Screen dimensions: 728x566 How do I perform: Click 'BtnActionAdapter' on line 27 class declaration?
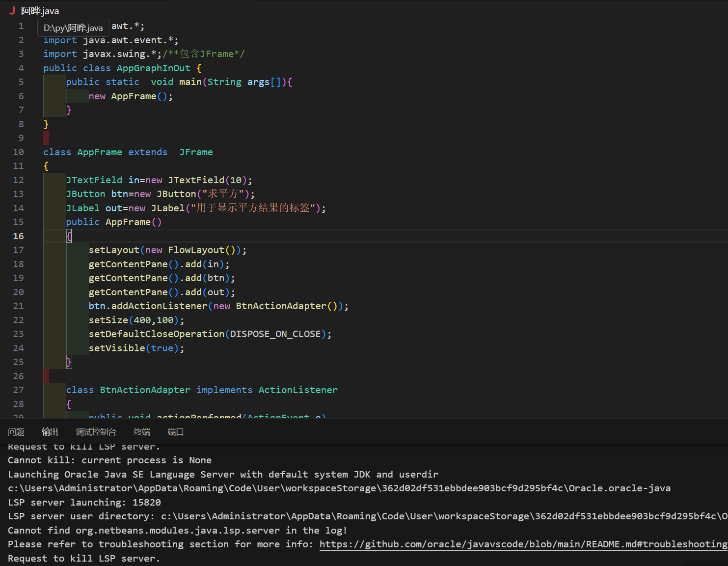pos(145,390)
